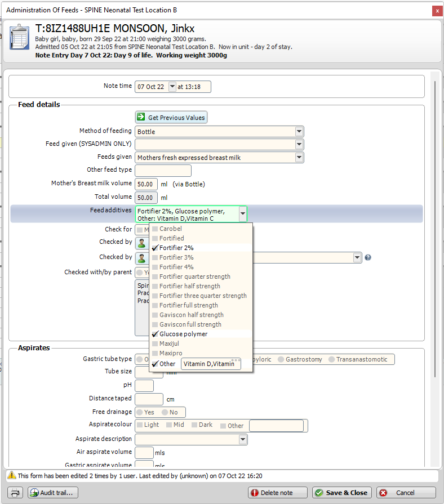Image resolution: width=444 pixels, height=504 pixels.
Task: Click the warning triangle icon in status bar
Action: (x=12, y=475)
